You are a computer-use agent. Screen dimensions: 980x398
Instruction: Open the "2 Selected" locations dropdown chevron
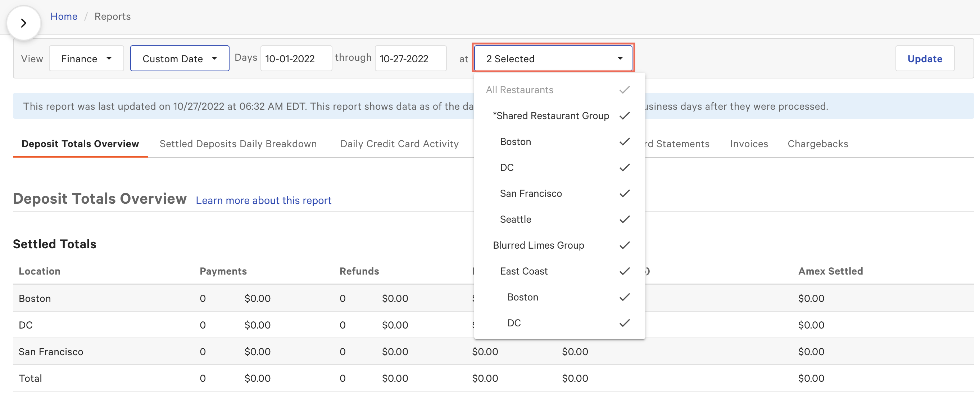click(x=620, y=58)
